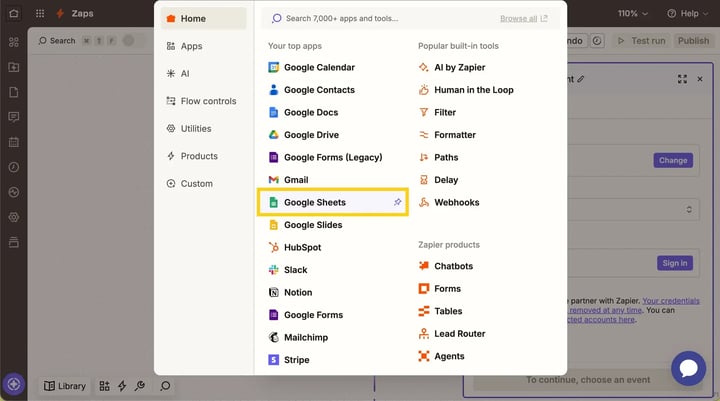Screen dimensions: 720x401
Task: Open the Help menu
Action: pyautogui.click(x=687, y=14)
